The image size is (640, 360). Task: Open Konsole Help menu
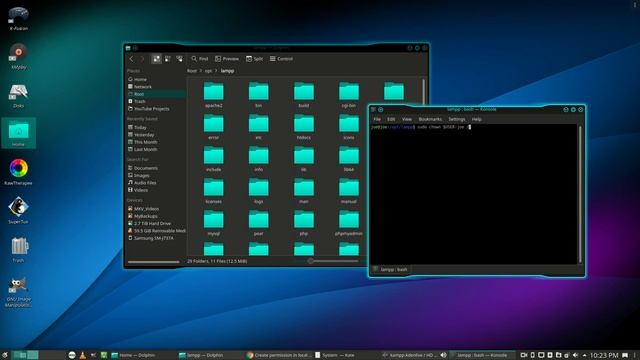click(476, 119)
